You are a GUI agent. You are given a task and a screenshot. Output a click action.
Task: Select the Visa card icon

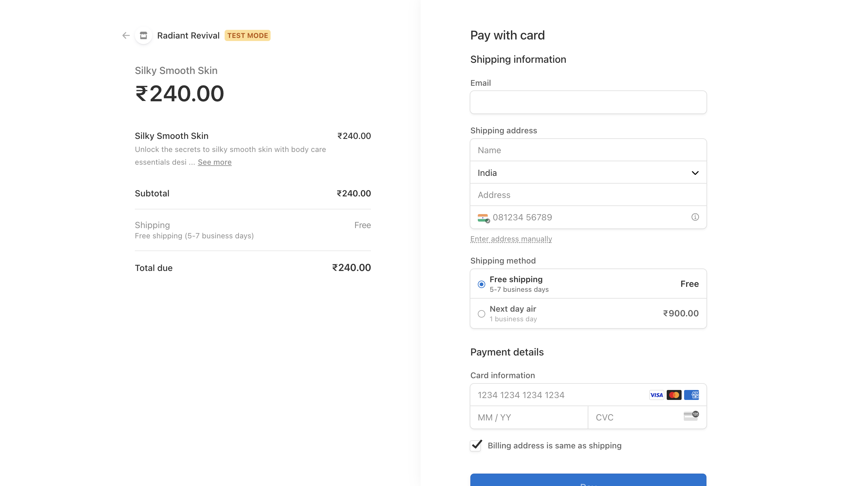click(x=656, y=395)
